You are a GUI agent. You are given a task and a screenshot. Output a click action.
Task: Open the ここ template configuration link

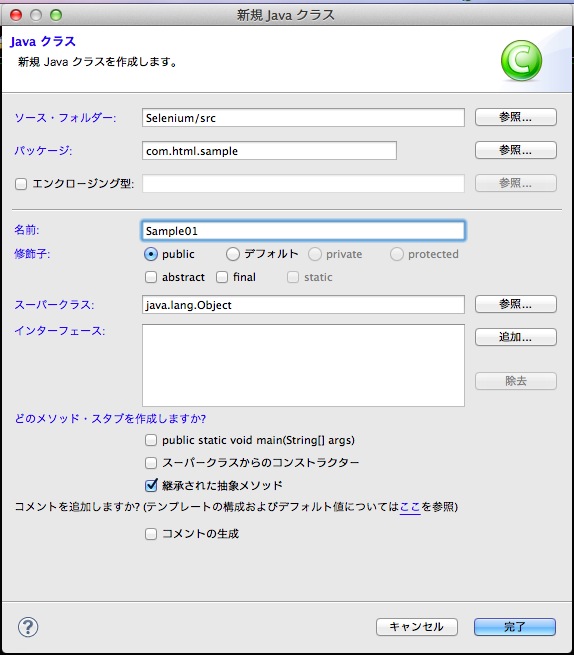click(410, 507)
